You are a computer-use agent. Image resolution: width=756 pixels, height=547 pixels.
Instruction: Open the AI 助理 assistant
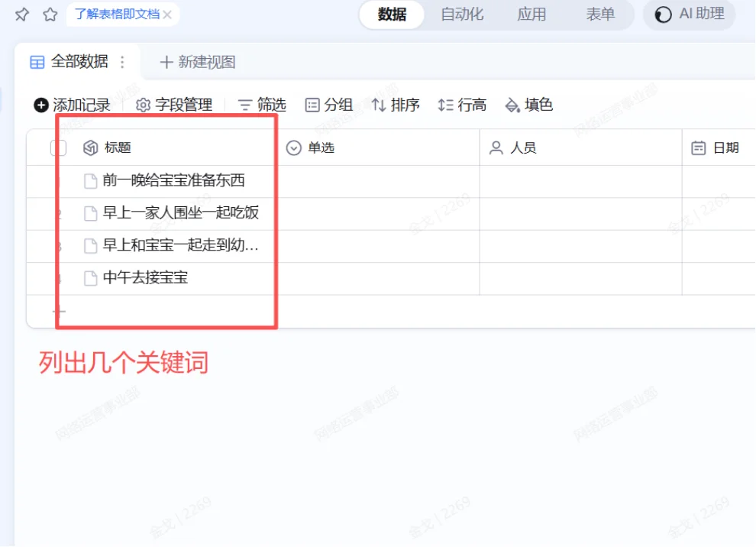pos(689,14)
